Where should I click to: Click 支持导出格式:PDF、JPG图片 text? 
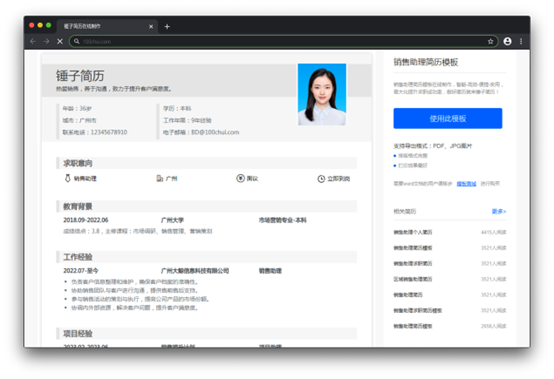point(432,146)
